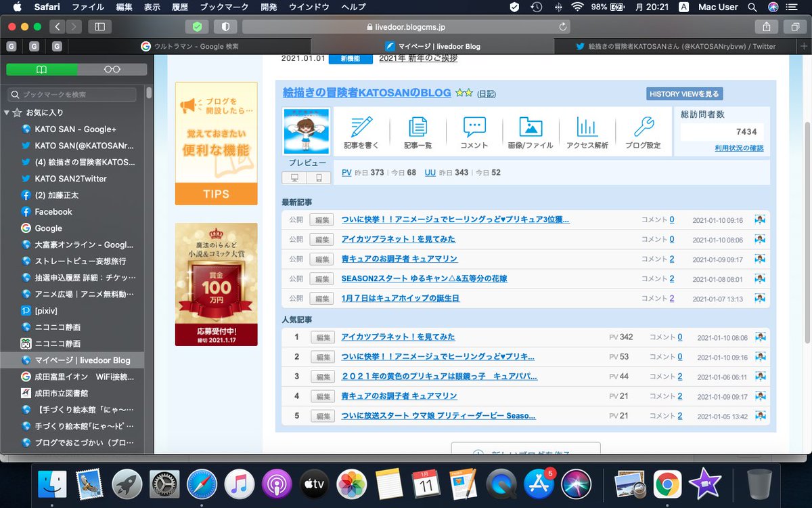The height and width of the screenshot is (508, 812).
Task: Open Spotlight search in menu bar
Action: tap(752, 7)
